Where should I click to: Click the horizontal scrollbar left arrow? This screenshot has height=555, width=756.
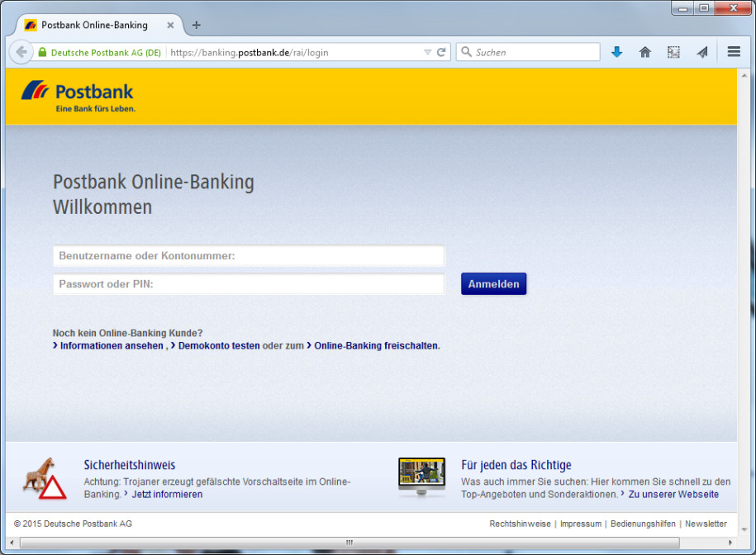click(12, 543)
